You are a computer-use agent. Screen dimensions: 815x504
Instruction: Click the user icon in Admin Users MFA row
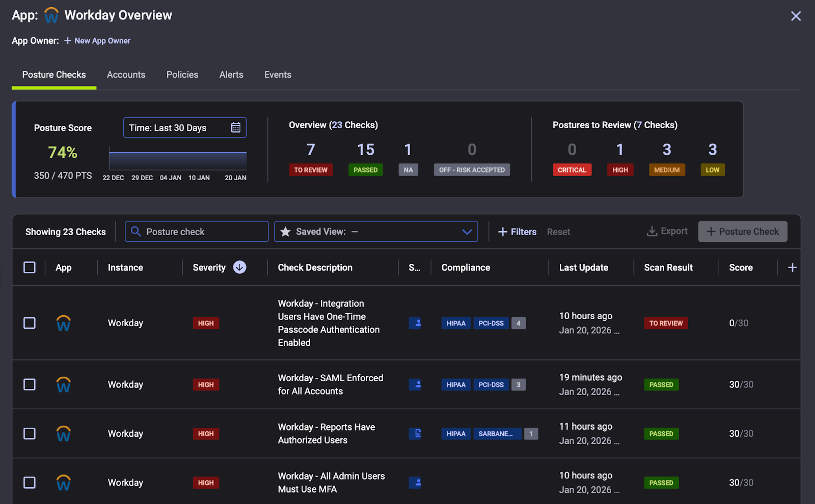tap(415, 483)
